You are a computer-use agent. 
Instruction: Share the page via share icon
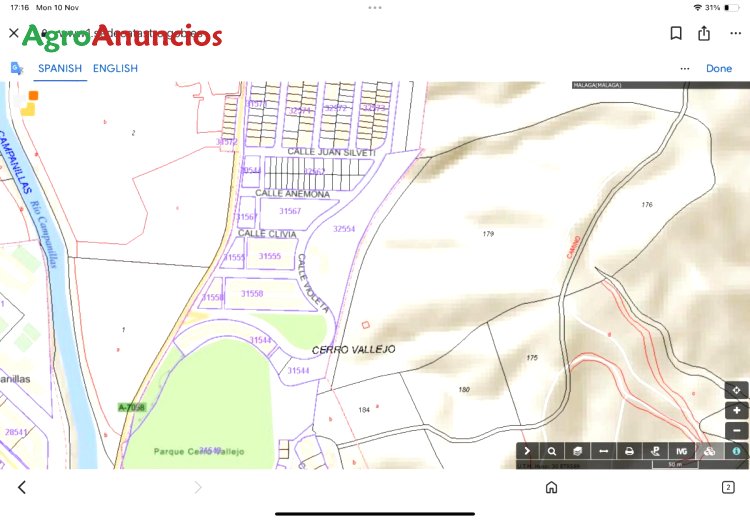704,33
